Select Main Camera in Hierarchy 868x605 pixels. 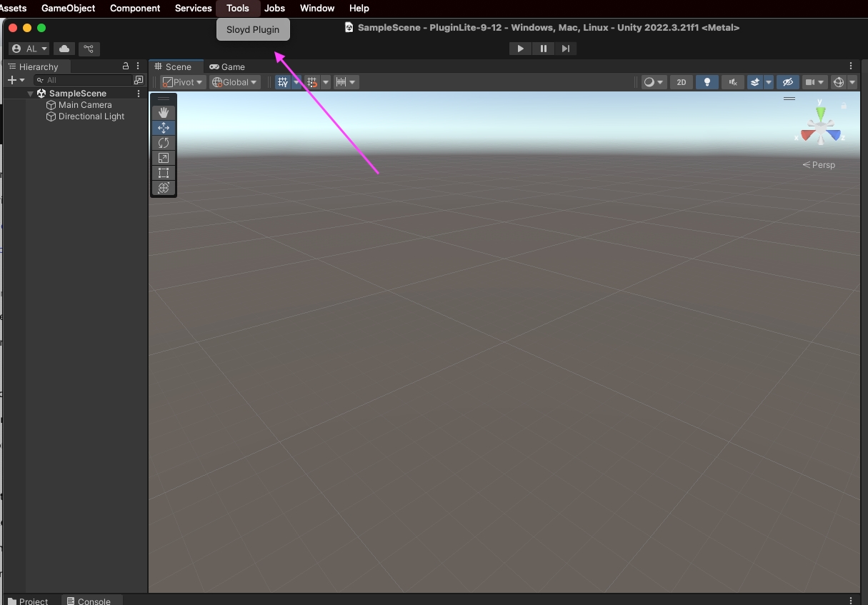pos(84,105)
